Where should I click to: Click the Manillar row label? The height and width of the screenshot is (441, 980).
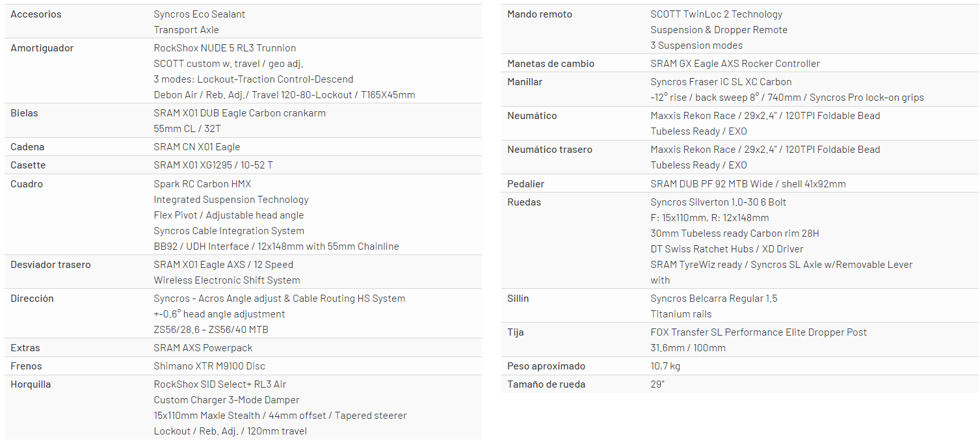[x=525, y=82]
